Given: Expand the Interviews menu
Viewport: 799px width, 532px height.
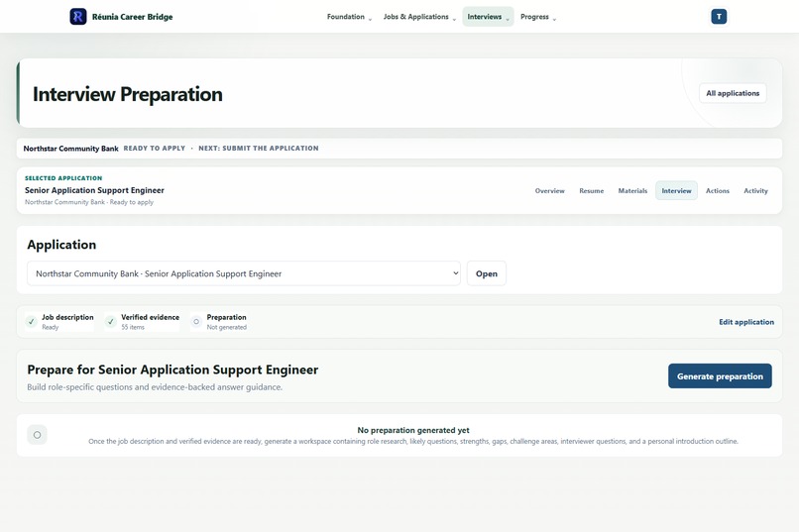Looking at the screenshot, I should pos(488,17).
